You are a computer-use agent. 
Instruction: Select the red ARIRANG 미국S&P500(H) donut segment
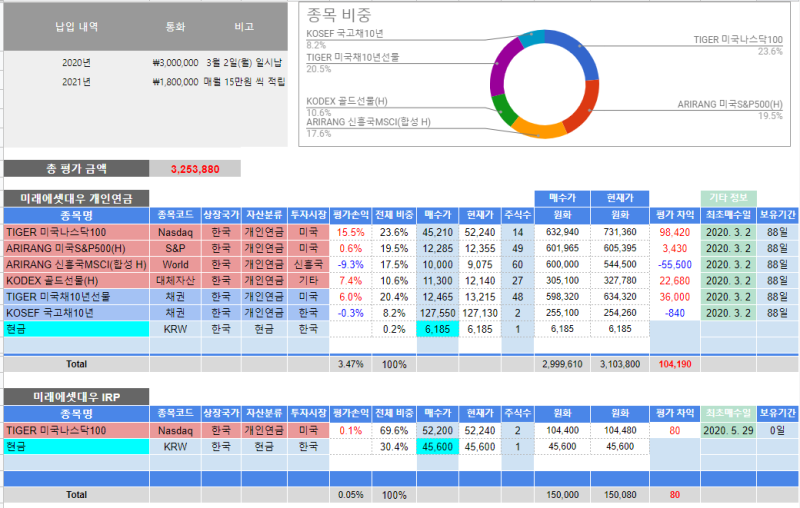[x=584, y=107]
